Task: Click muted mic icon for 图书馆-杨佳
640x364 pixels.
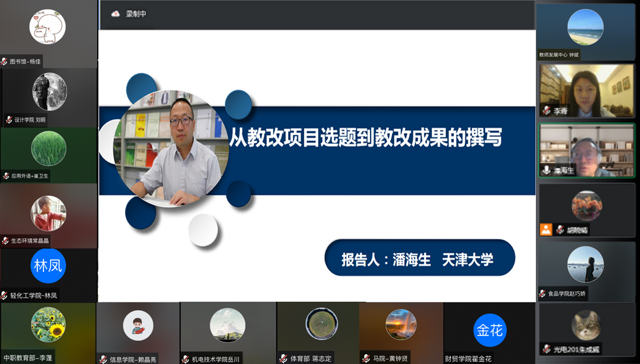Action: (x=5, y=61)
